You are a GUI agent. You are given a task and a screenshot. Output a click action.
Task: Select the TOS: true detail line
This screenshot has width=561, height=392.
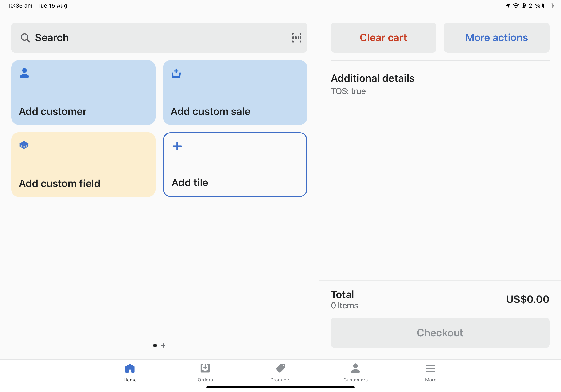click(348, 91)
